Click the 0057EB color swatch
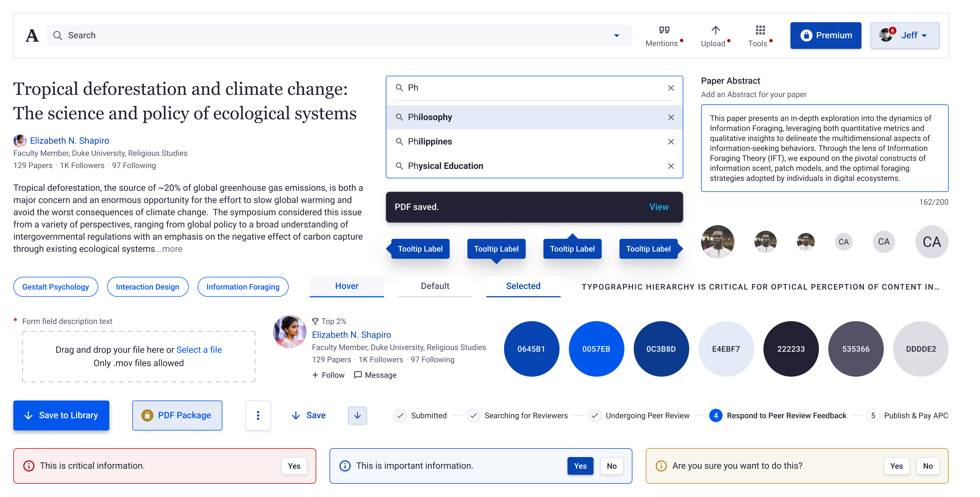Screen dimensions: 980x497 point(596,349)
